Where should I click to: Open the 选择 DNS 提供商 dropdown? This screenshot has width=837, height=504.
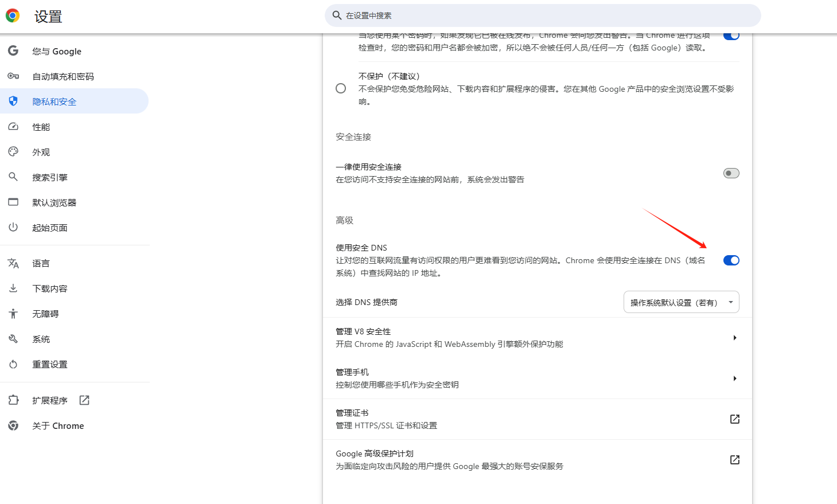[681, 302]
